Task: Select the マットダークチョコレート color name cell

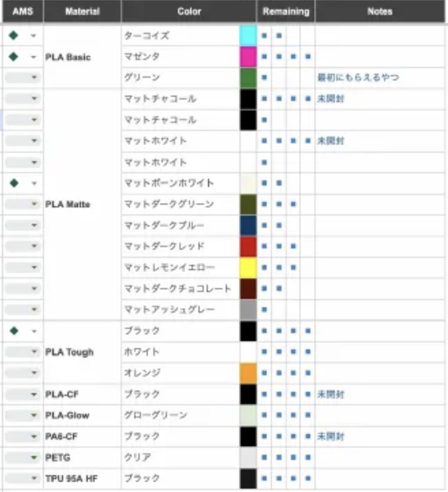Action: (176, 289)
